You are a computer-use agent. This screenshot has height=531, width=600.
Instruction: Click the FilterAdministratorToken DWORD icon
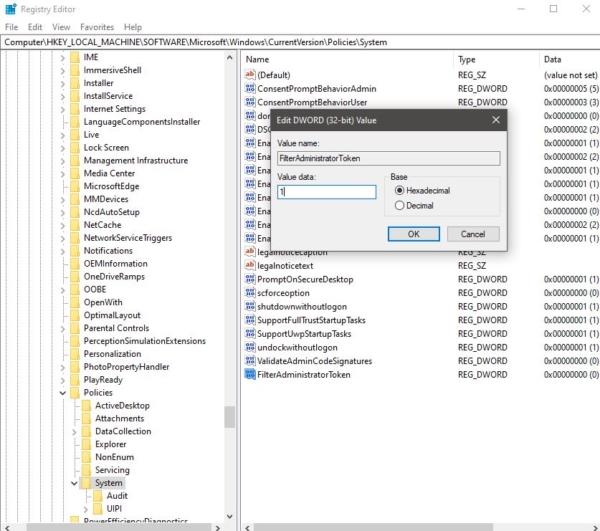click(250, 374)
